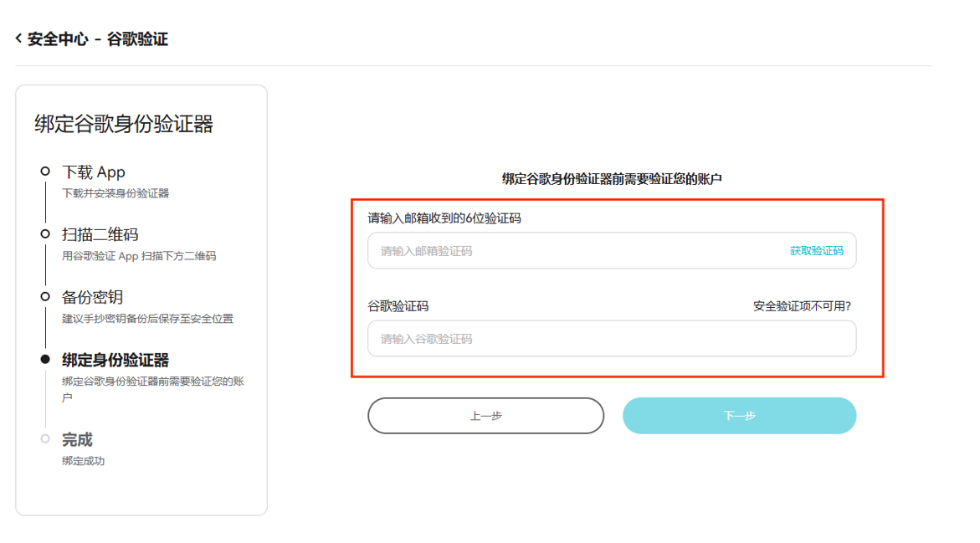Click the 上一步 button

coord(485,416)
